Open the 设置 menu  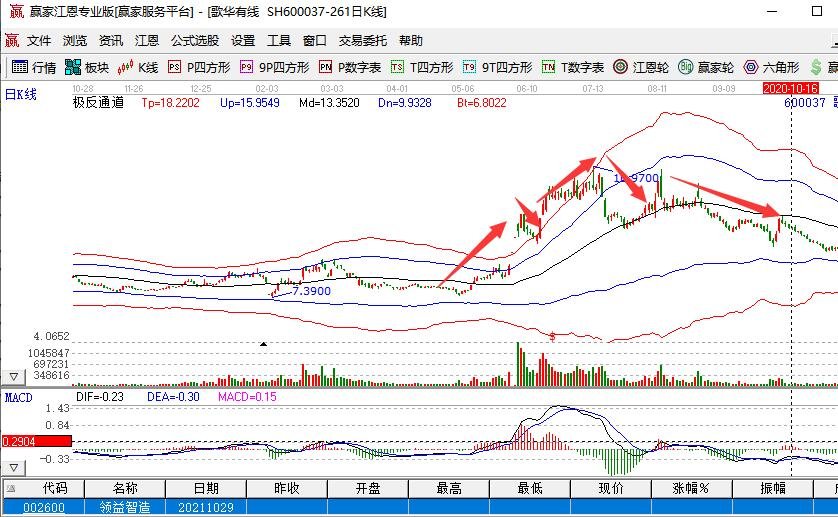click(x=243, y=41)
